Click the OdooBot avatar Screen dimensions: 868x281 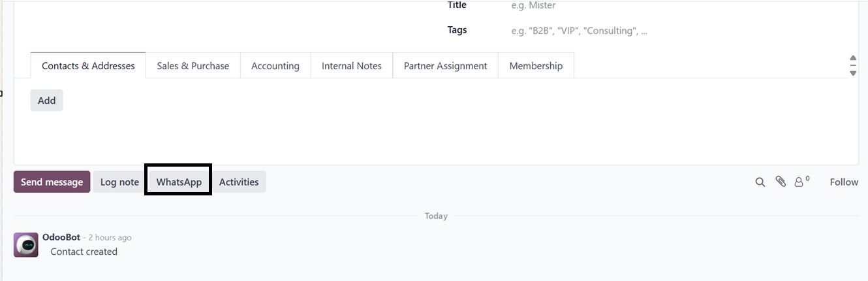pyautogui.click(x=26, y=245)
